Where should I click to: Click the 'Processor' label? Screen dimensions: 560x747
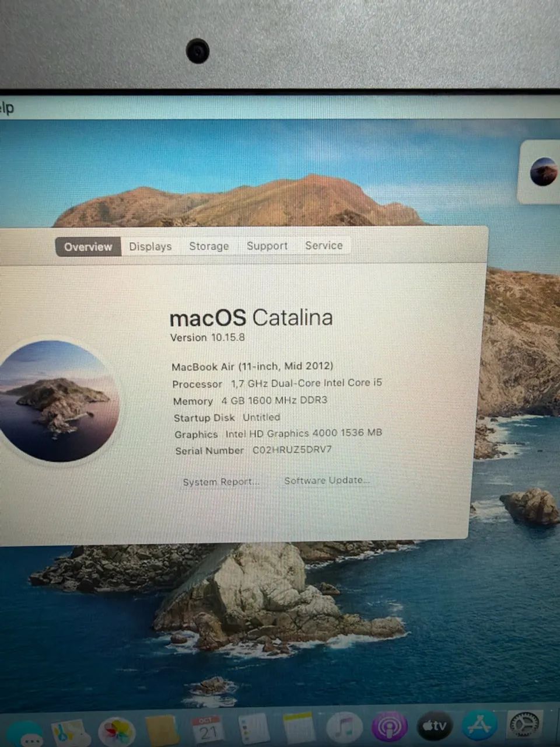[197, 384]
